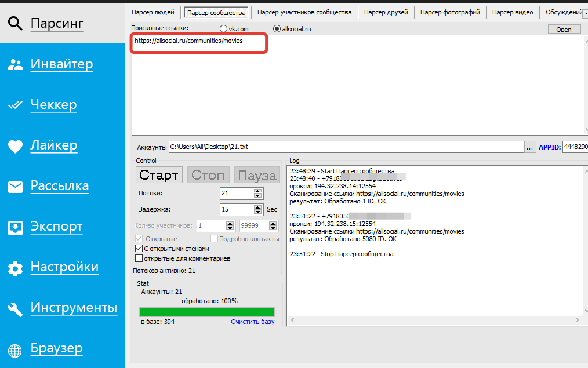Click the green progress bar
Image resolution: width=588 pixels, height=368 pixels.
207,312
